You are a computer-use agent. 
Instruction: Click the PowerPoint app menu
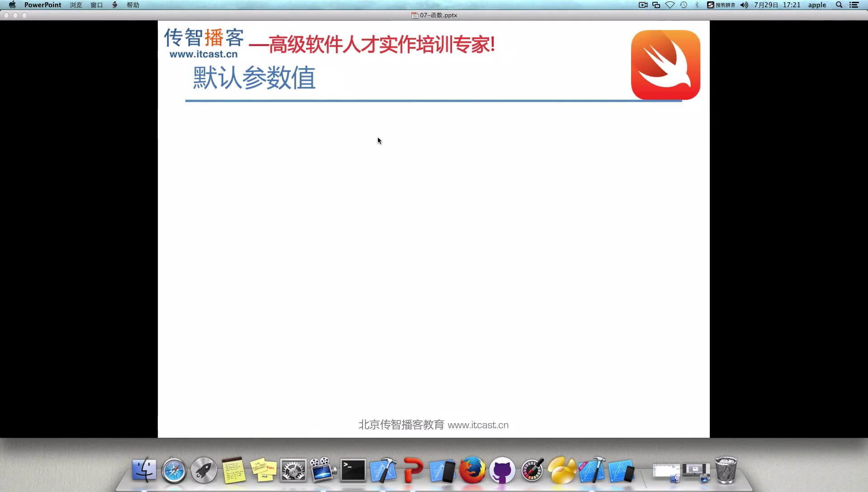coord(42,5)
